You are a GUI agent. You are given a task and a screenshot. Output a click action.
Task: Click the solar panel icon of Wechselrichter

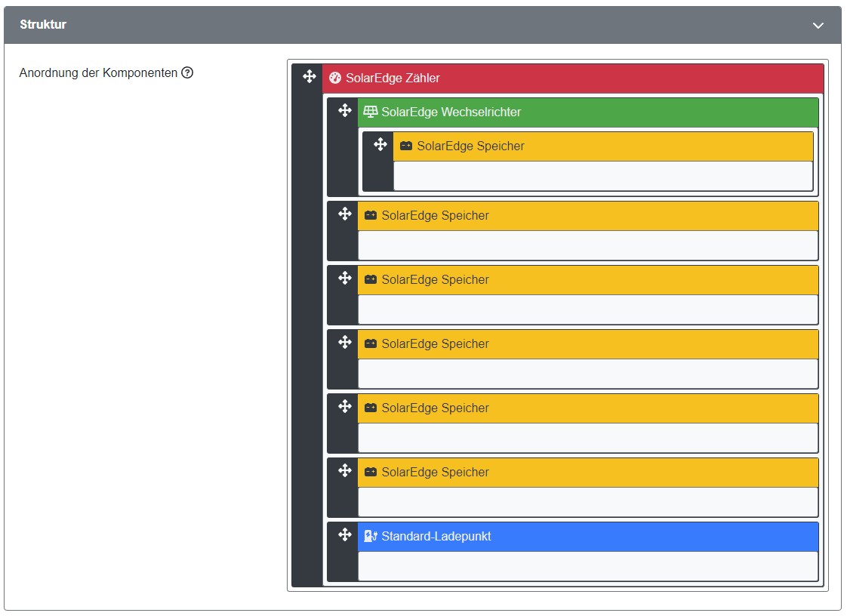(371, 112)
